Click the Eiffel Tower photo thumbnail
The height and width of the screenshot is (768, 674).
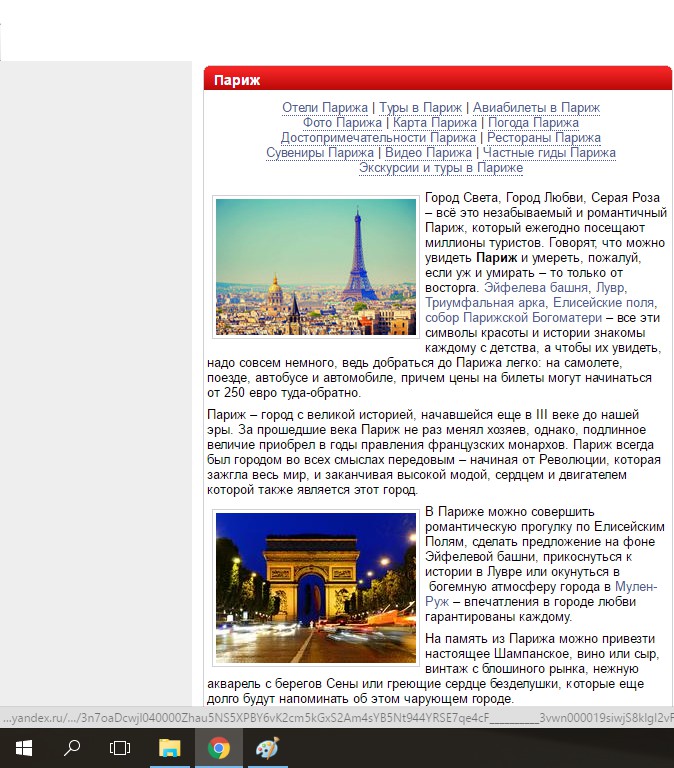316,267
